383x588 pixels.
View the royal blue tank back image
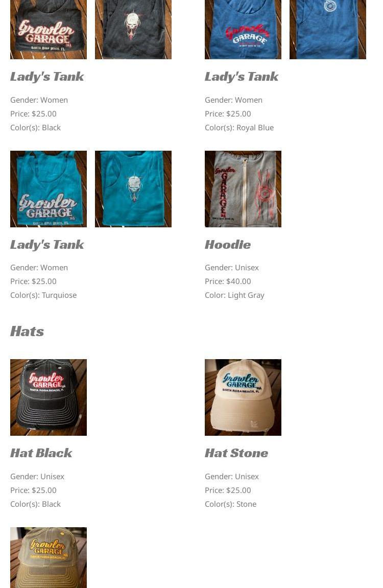[327, 29]
